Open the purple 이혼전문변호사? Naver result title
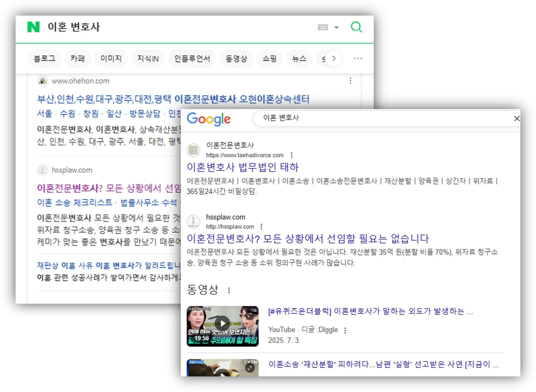This screenshot has width=536, height=392. 109,188
